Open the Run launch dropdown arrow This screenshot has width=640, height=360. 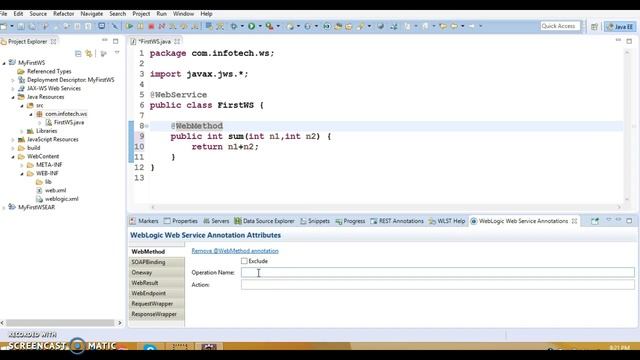click(260, 26)
